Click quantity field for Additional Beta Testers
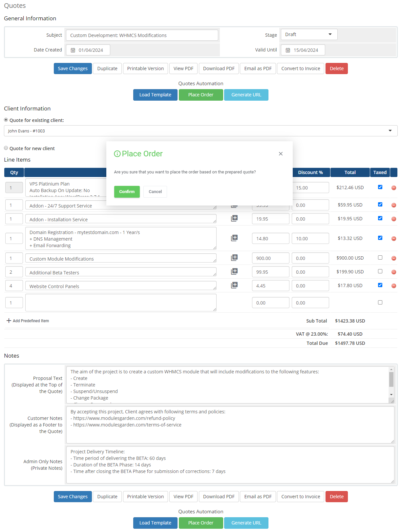The image size is (402, 532). (14, 272)
